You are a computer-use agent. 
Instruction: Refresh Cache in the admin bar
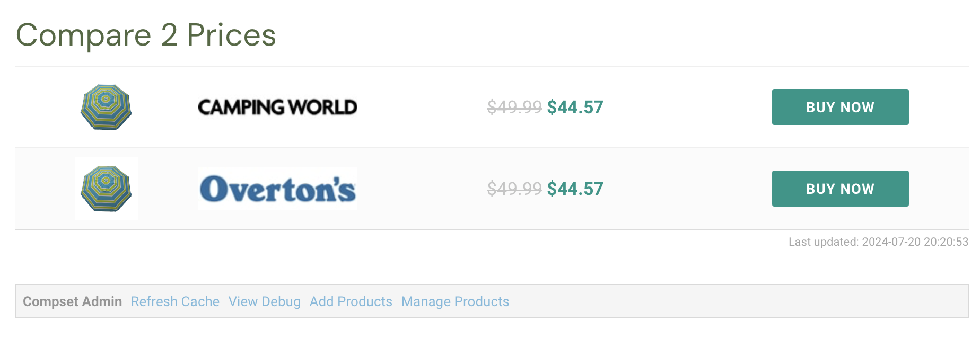(175, 301)
